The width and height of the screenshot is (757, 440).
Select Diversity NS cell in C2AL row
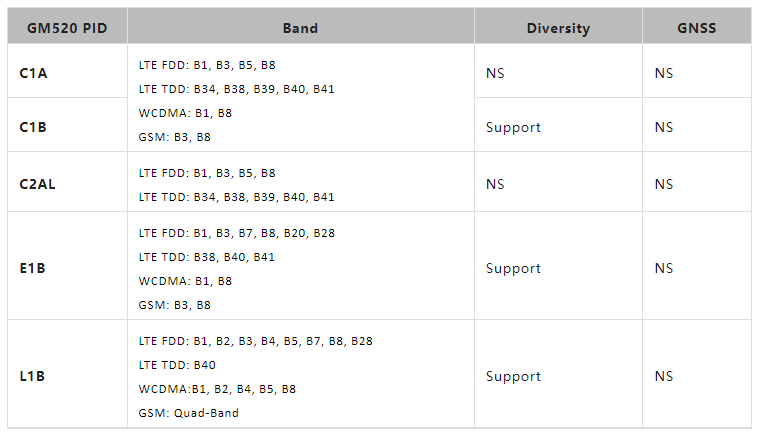pyautogui.click(x=495, y=184)
